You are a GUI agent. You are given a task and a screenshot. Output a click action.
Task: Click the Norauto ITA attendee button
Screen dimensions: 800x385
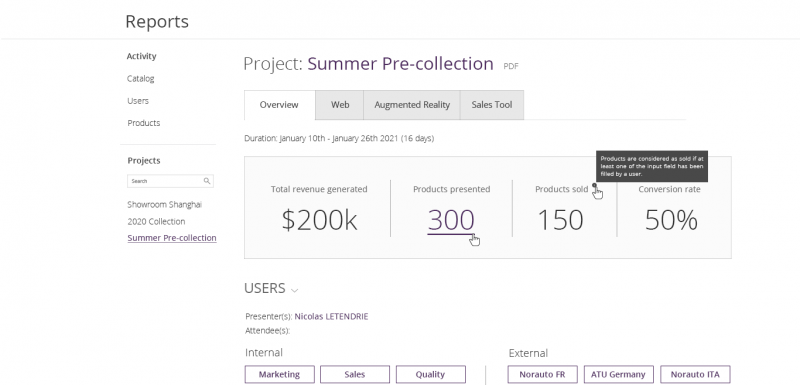[x=695, y=374]
